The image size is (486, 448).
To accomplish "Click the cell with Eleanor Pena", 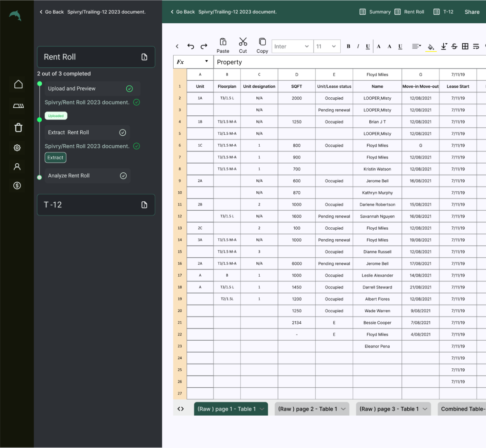I will 377,346.
